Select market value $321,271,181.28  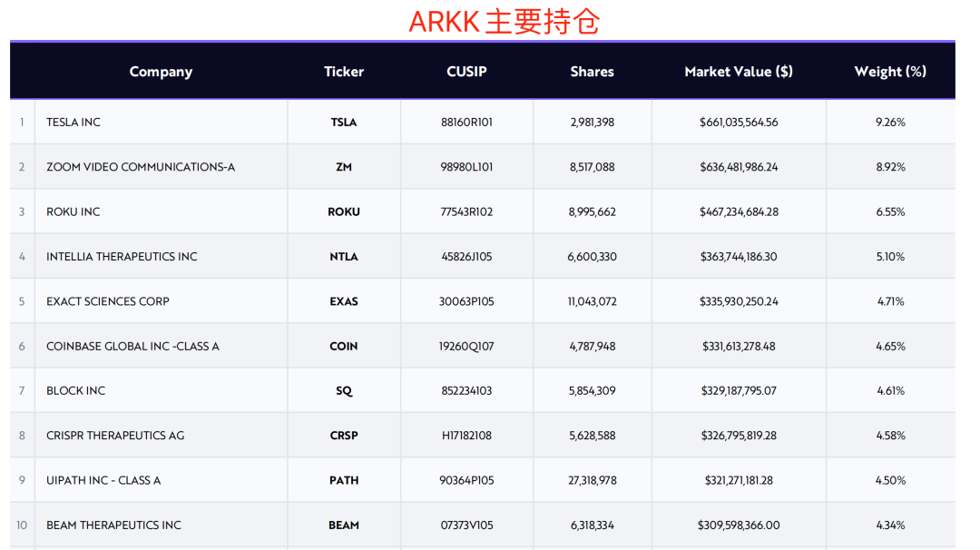[x=739, y=481]
